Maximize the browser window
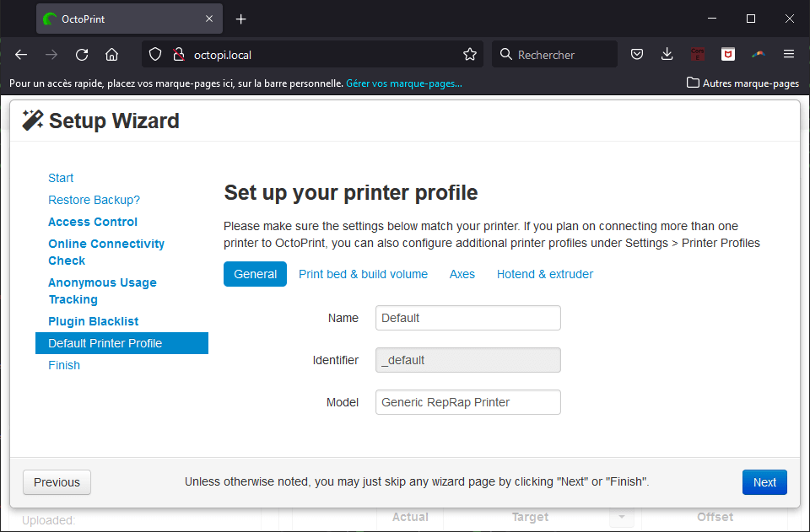The width and height of the screenshot is (810, 532). pyautogui.click(x=751, y=19)
